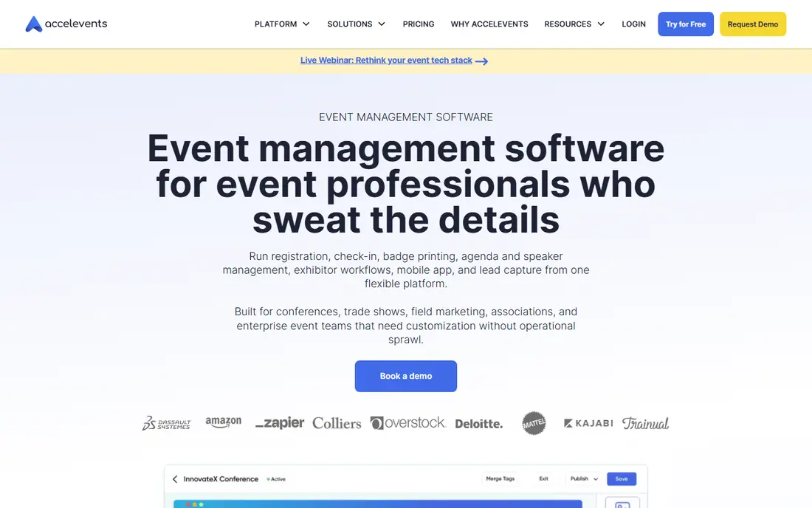Click the Try for Free button
This screenshot has width=812, height=508.
[686, 24]
